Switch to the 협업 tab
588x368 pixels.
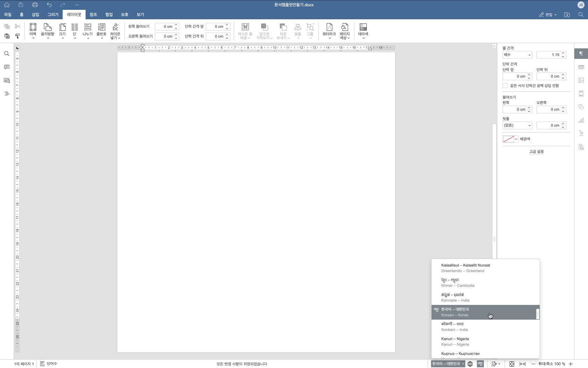pos(109,14)
